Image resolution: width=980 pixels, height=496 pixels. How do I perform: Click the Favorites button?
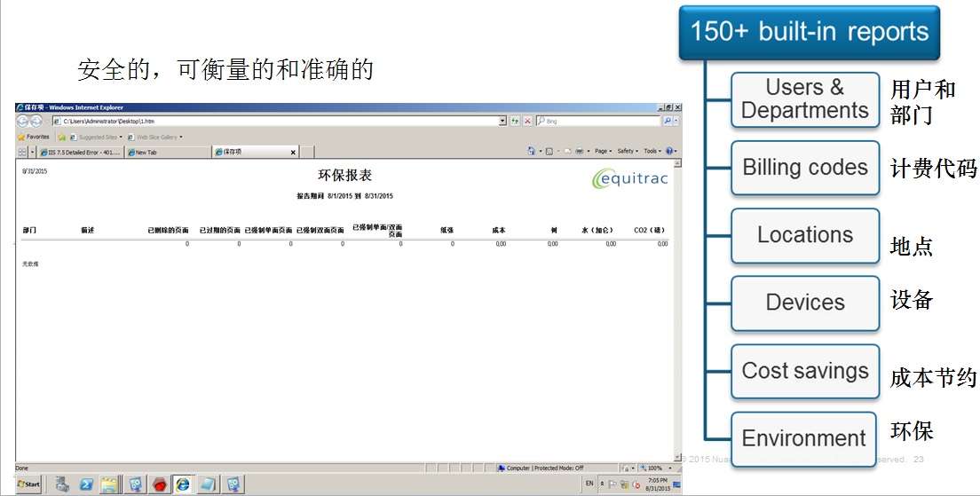pos(33,137)
